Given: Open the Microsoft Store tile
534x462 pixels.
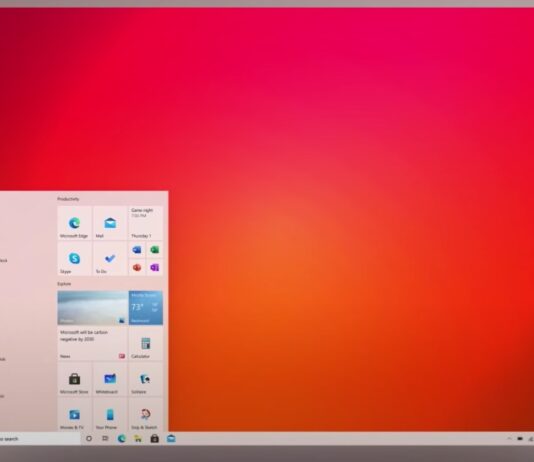Looking at the screenshot, I should click(x=75, y=379).
